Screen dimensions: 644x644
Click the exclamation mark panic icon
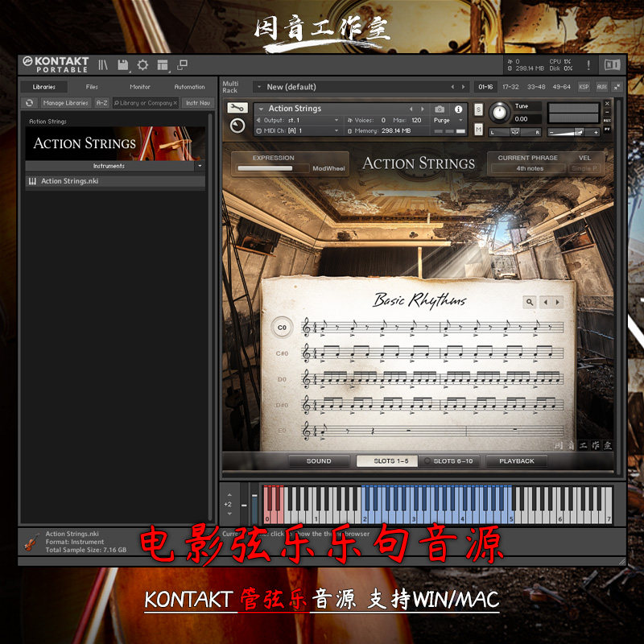(588, 65)
